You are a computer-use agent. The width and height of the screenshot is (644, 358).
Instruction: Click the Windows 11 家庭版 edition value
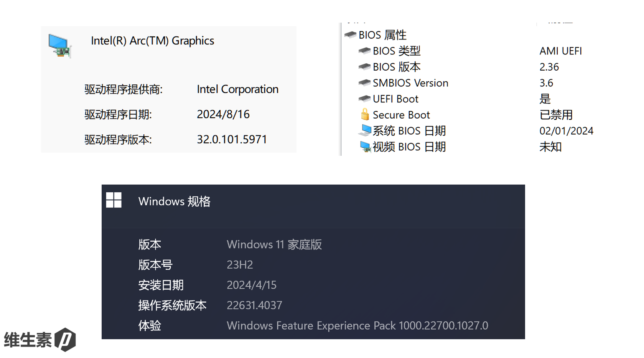[274, 244]
